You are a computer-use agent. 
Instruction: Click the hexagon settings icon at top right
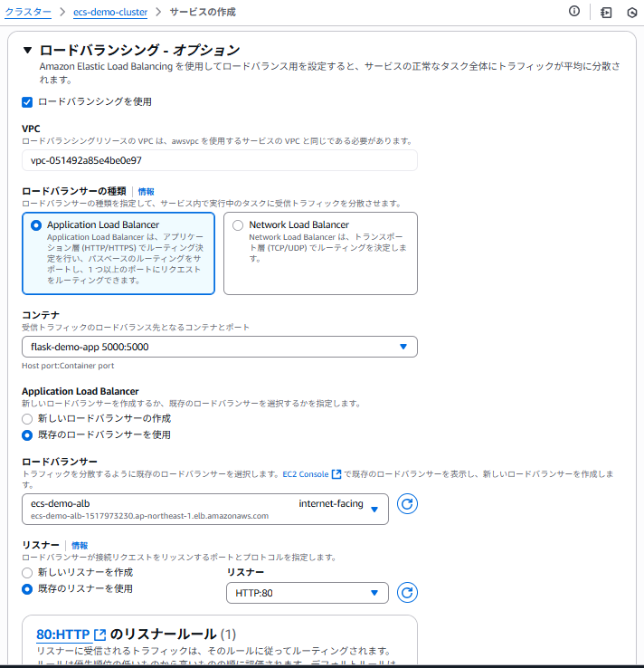[632, 13]
